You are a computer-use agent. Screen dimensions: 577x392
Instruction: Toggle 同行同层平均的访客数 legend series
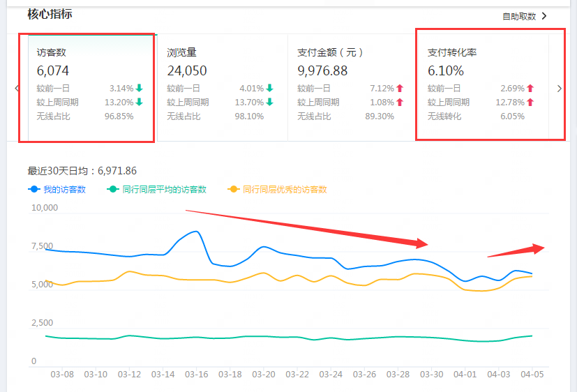point(157,190)
